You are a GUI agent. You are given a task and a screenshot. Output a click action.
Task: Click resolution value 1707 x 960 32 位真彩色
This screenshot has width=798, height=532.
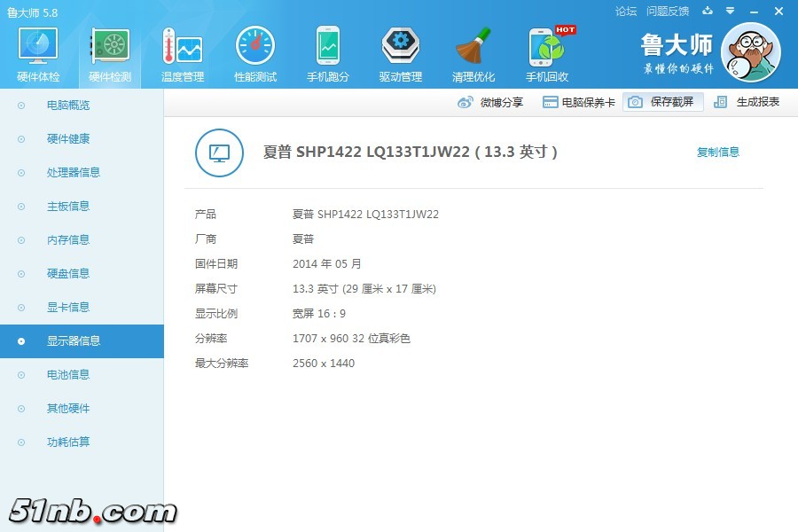351,339
